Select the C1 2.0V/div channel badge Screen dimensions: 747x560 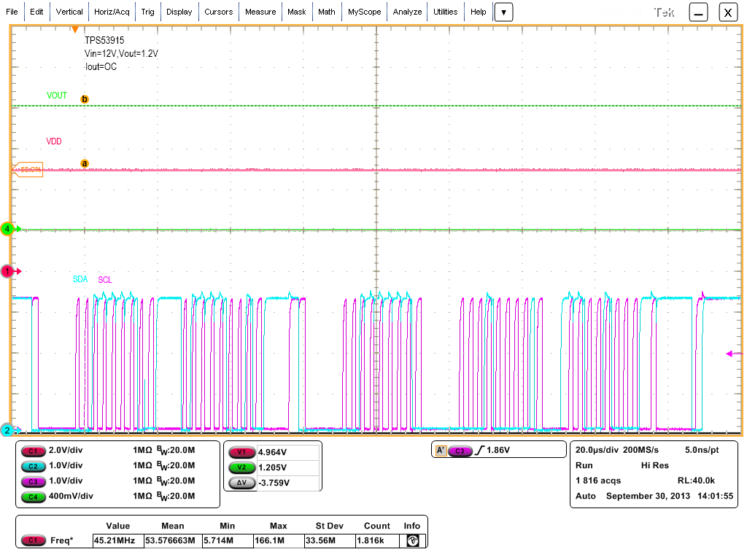(x=33, y=451)
